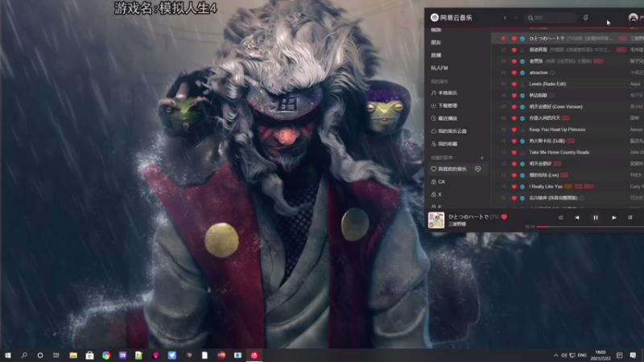Open the X playlist
Viewport: 644px width, 362px height.
(x=436, y=194)
